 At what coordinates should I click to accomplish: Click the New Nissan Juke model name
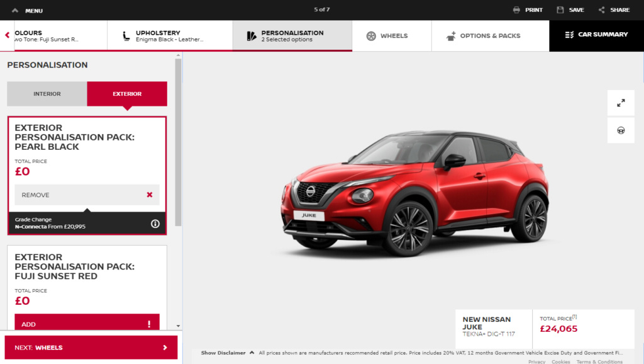coord(487,323)
